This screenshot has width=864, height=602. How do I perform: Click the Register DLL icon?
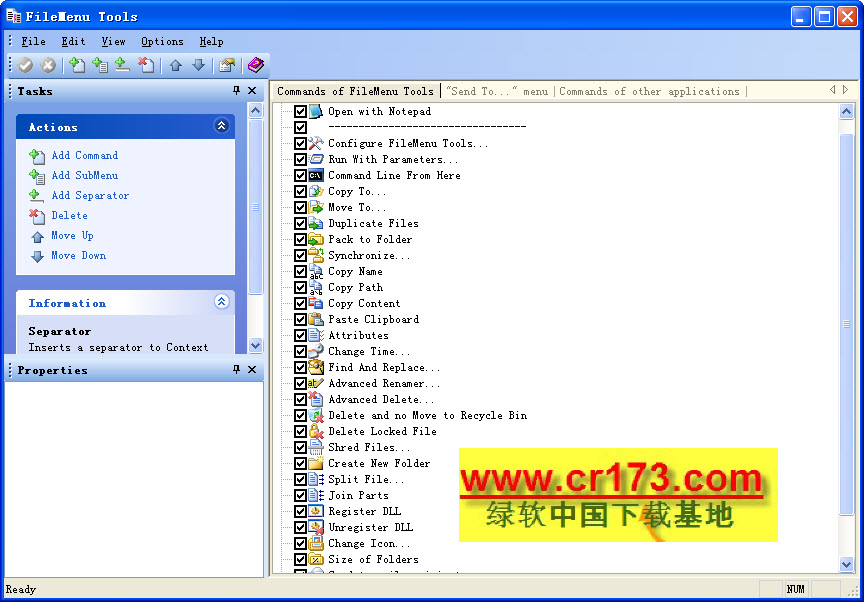click(316, 511)
